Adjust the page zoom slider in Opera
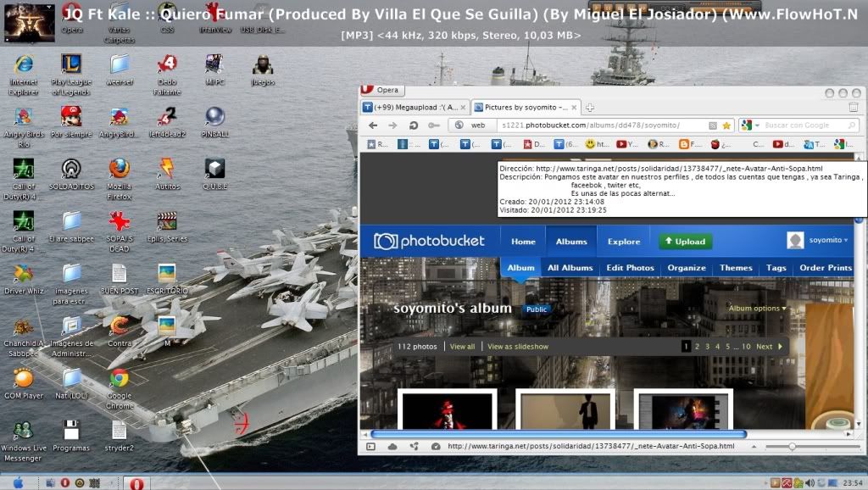The height and width of the screenshot is (490, 868). pos(812,446)
